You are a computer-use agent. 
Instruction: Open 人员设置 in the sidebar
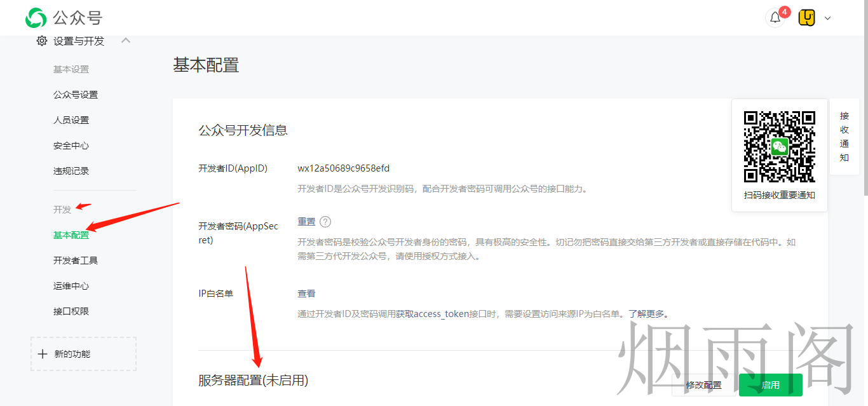coord(71,120)
